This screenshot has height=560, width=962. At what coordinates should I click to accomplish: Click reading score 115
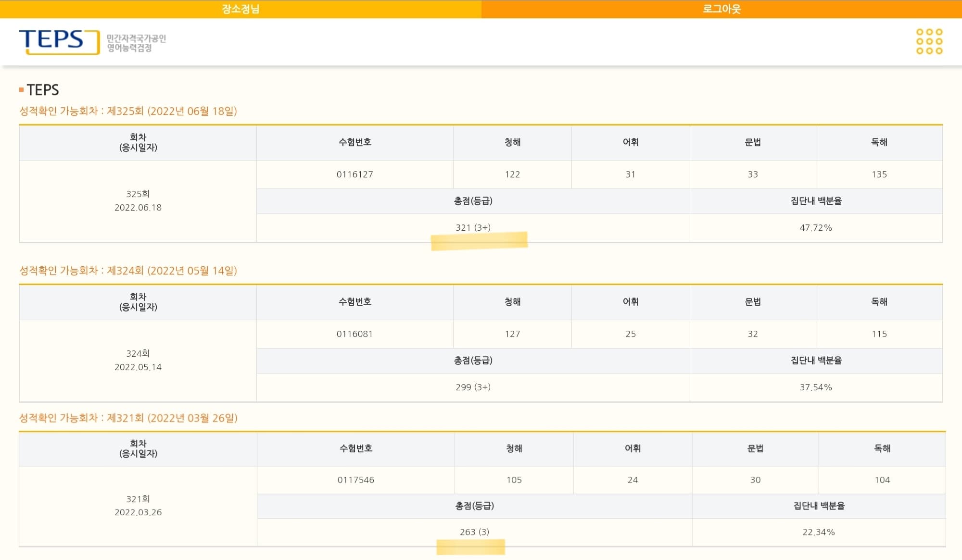coord(879,334)
